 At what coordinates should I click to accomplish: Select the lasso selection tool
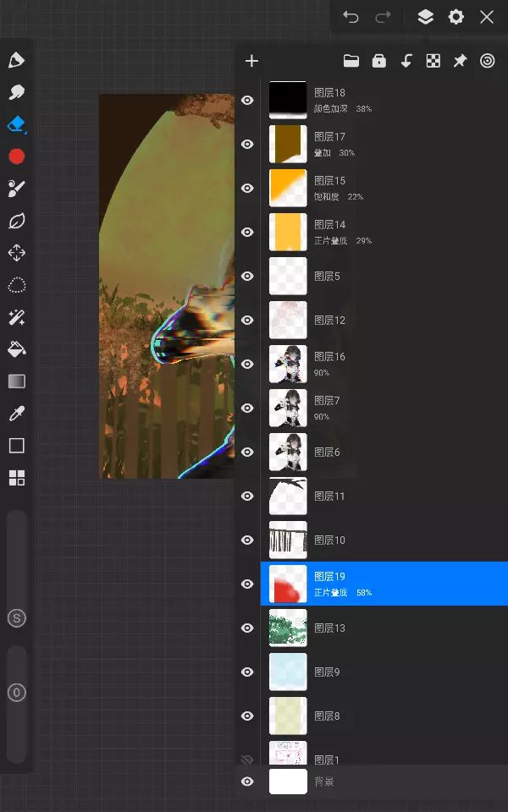tap(17, 285)
